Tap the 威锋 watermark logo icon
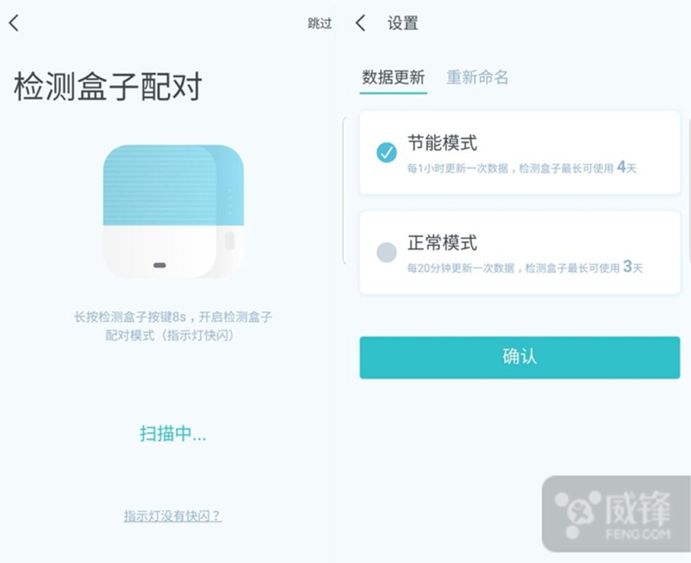This screenshot has width=691, height=563. pyautogui.click(x=577, y=513)
